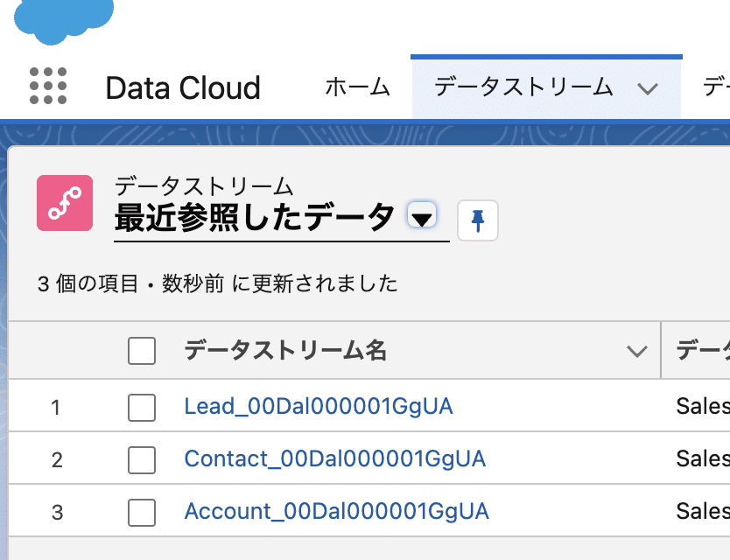Pin this list view with pushpin
730x560 pixels.
coord(478,220)
